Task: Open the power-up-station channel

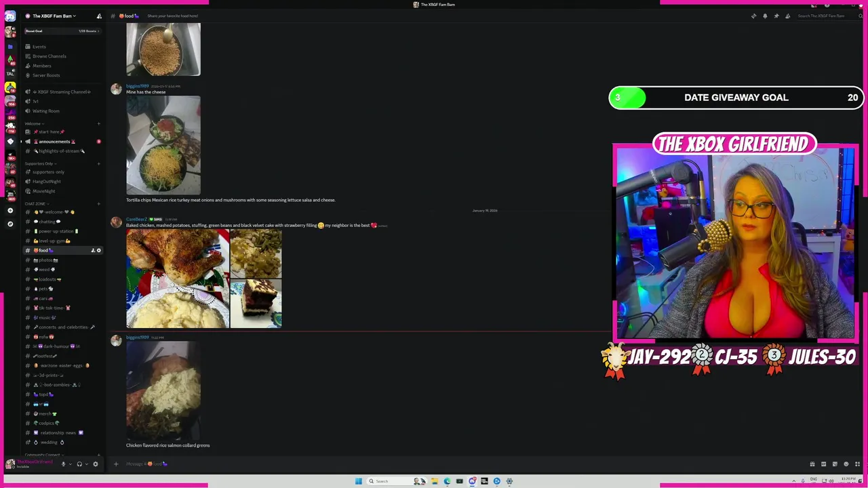Action: [62, 231]
